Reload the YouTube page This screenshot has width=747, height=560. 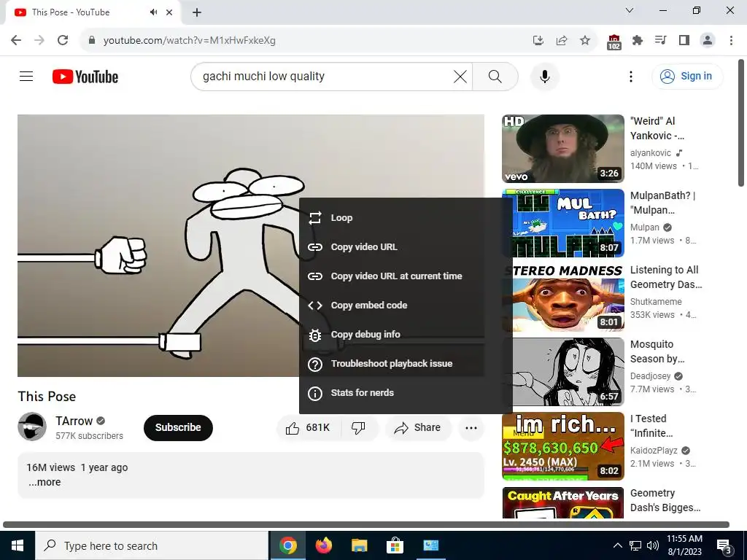pyautogui.click(x=63, y=40)
